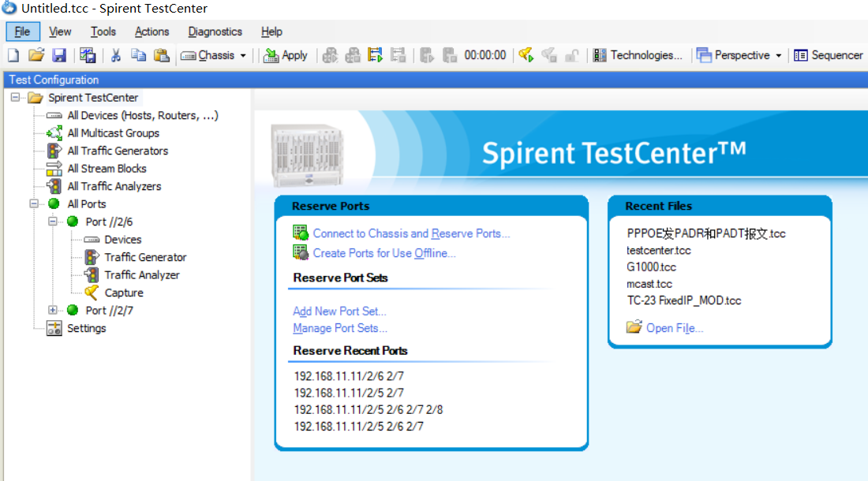Select All Stream Blocks in tree

click(x=107, y=168)
